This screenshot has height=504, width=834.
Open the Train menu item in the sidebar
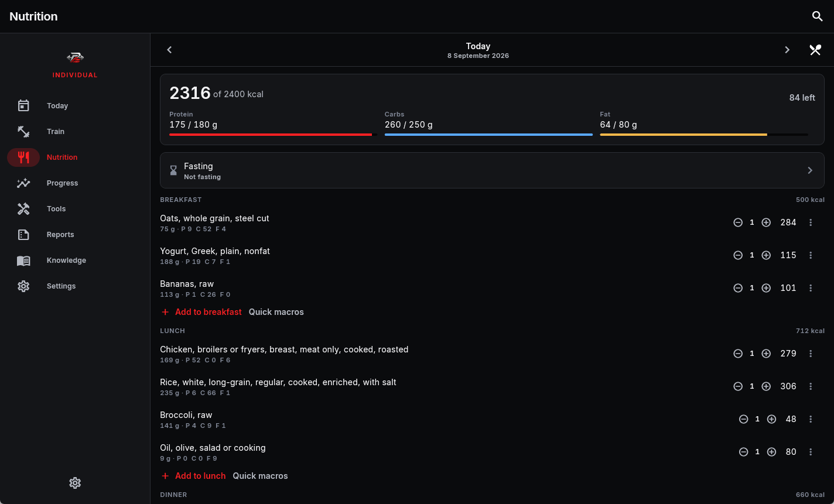[75, 132]
